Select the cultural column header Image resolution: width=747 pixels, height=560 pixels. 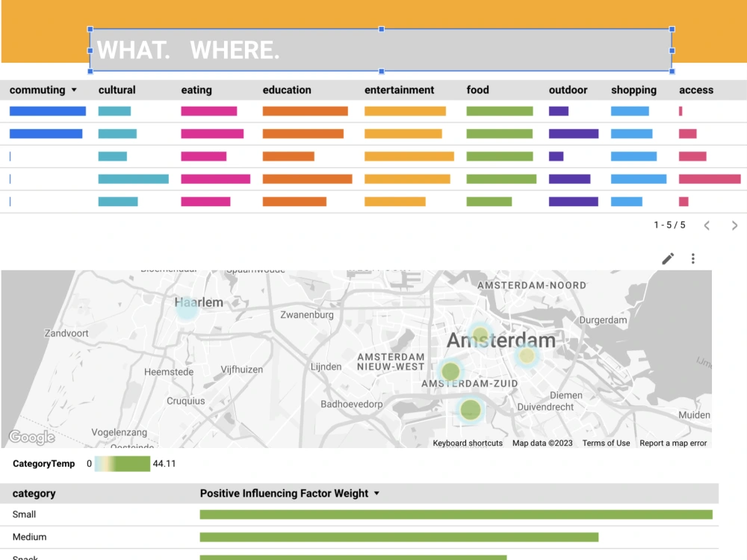pos(117,90)
